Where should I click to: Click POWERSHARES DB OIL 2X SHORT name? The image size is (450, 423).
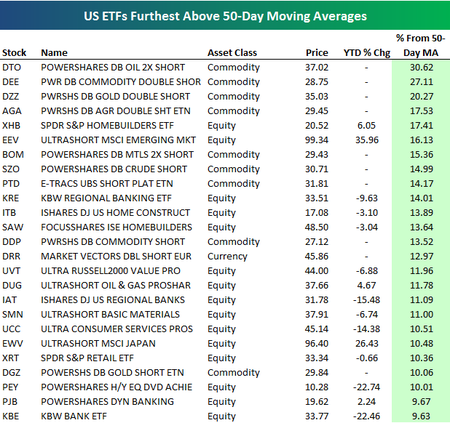tap(113, 67)
